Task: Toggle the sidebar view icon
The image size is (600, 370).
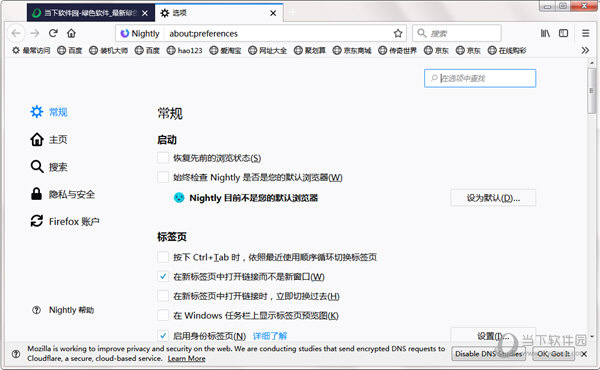Action: pos(563,33)
